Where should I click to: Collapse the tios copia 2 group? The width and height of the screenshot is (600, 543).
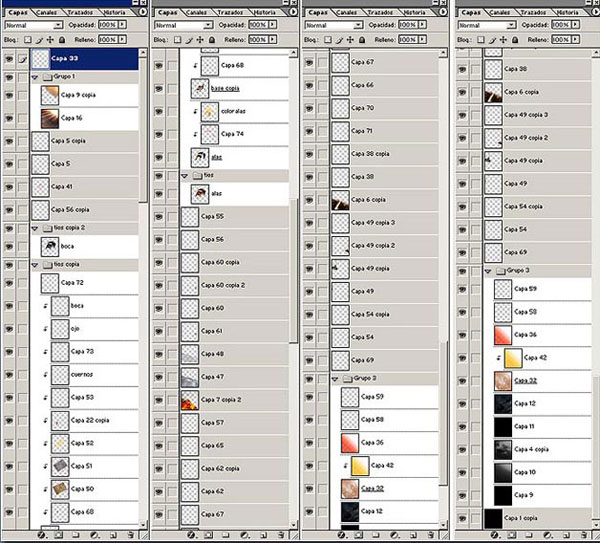tap(35, 228)
